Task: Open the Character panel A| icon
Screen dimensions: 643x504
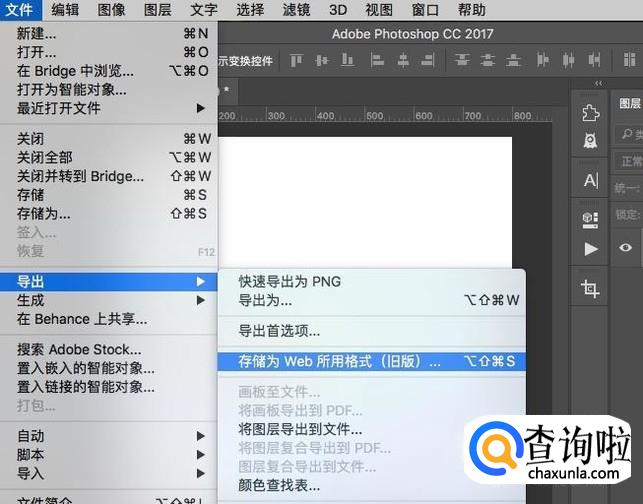Action: coord(591,180)
